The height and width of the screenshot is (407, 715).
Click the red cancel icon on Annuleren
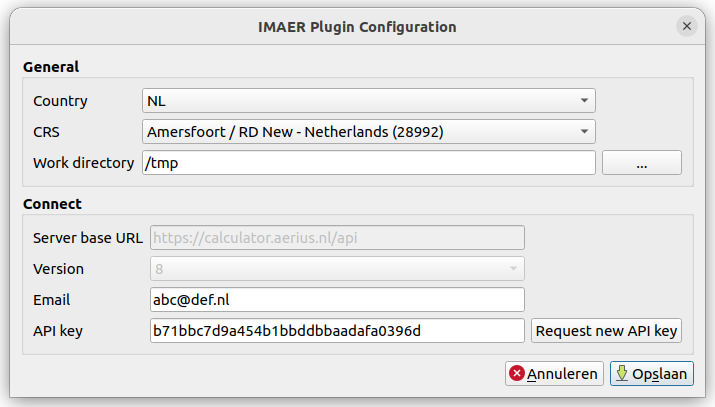[x=517, y=374]
